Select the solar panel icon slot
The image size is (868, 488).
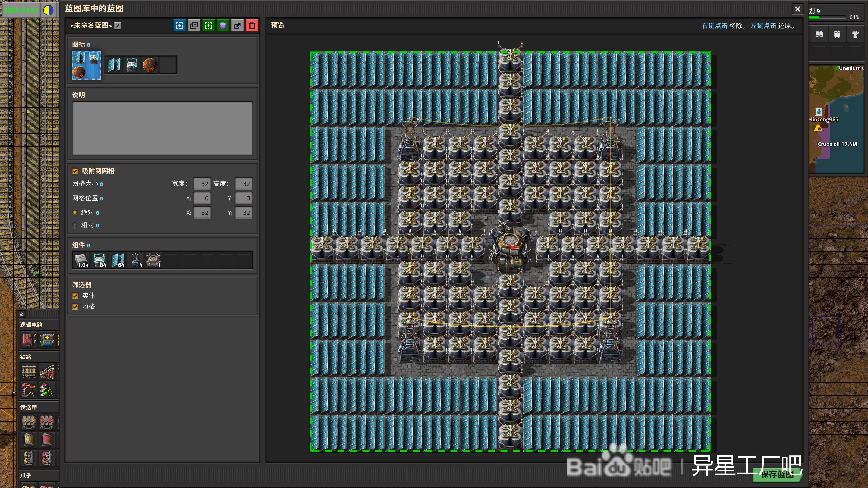click(114, 65)
